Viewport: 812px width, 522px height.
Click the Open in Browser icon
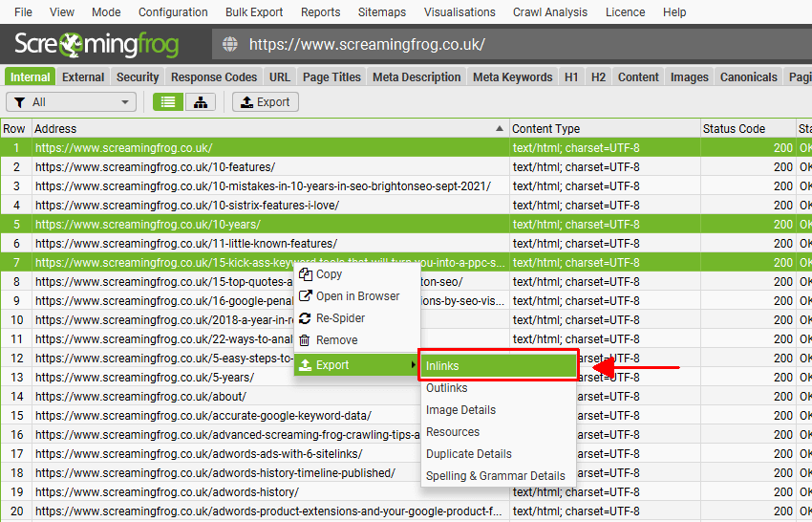pyautogui.click(x=306, y=296)
